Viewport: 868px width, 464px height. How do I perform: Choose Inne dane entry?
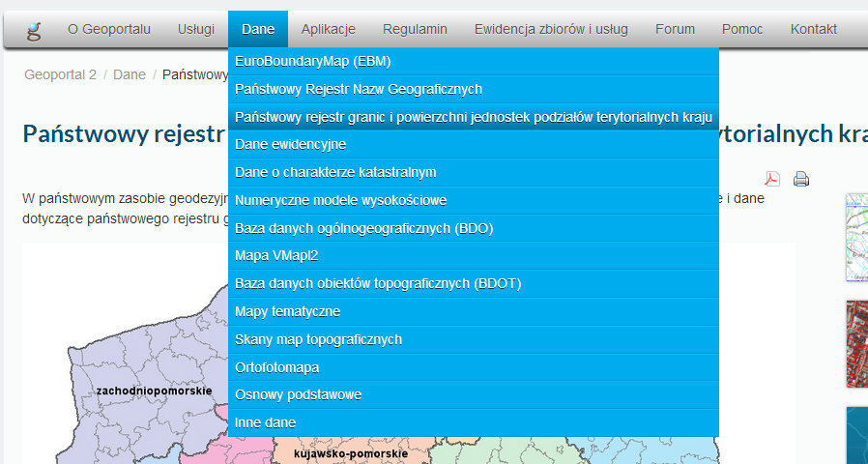pos(474,423)
